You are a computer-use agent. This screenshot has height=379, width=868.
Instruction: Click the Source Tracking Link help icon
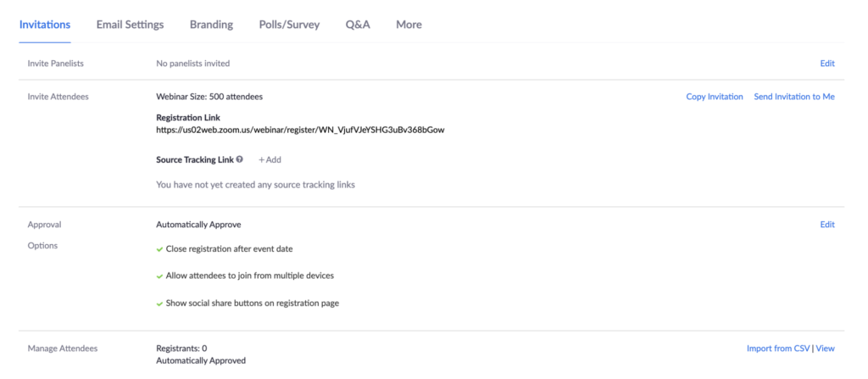(x=240, y=159)
